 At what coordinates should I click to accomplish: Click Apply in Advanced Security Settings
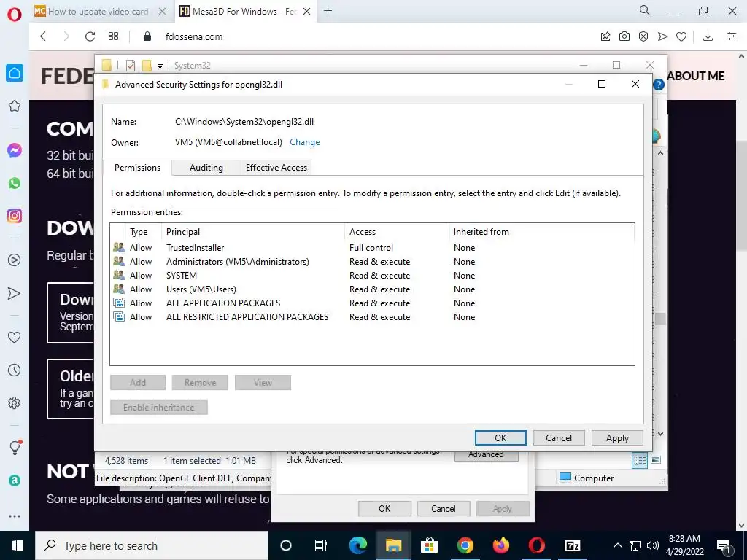click(617, 438)
